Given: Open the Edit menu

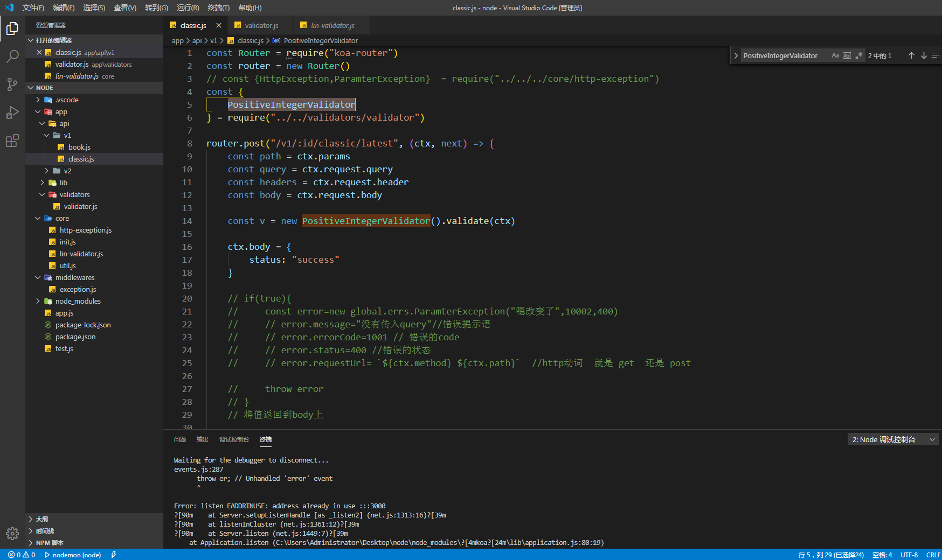Looking at the screenshot, I should pyautogui.click(x=64, y=8).
